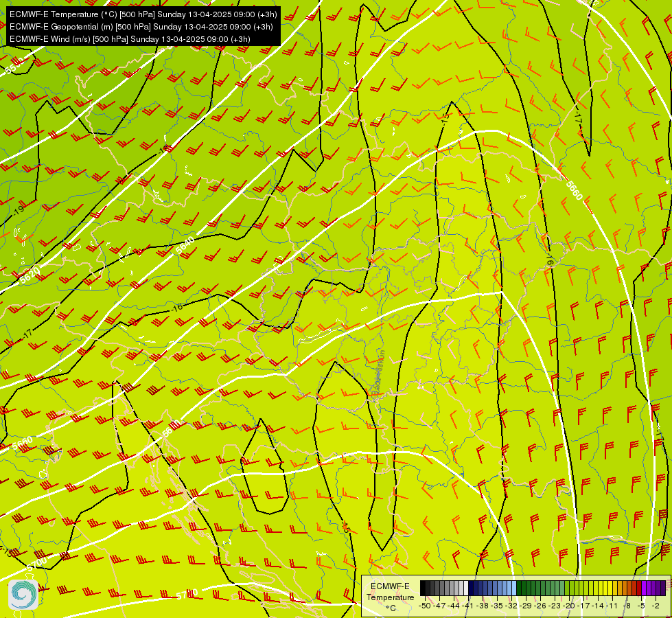Click the '-38' legend tick label

click(482, 606)
